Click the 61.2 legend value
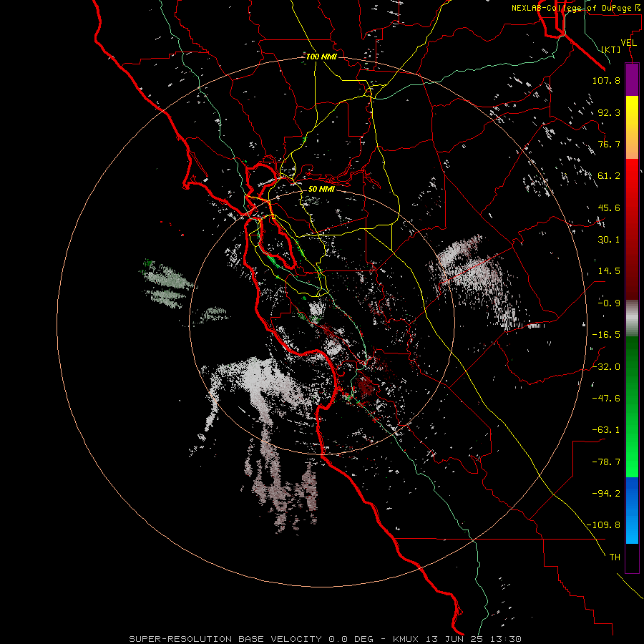 click(609, 176)
